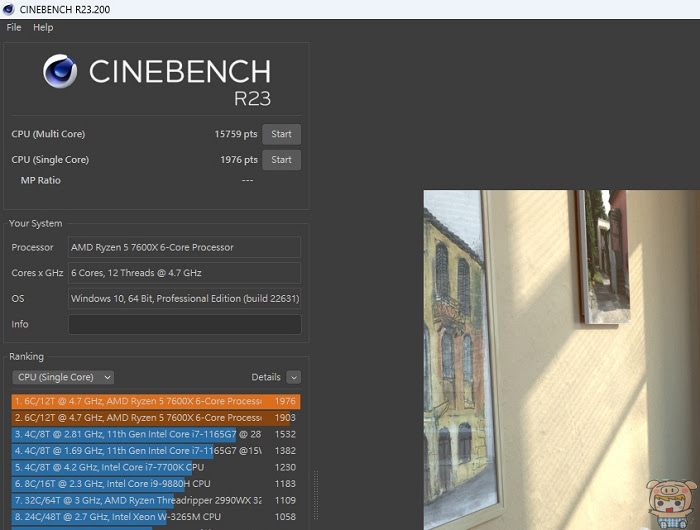
Task: Select the AMD Ryzen Threadripper 2990WX entry
Action: [155, 501]
